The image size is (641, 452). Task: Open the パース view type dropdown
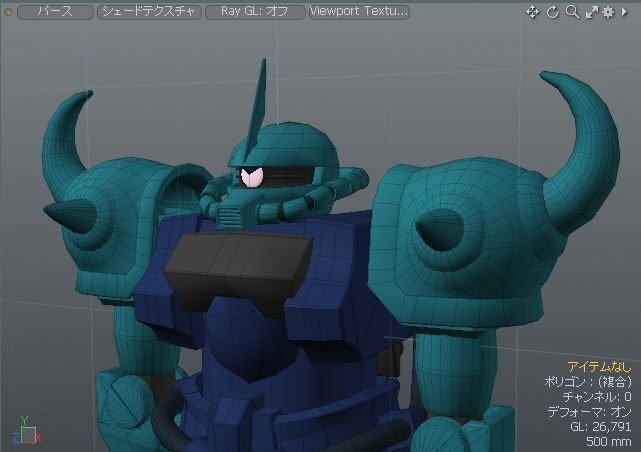[55, 11]
